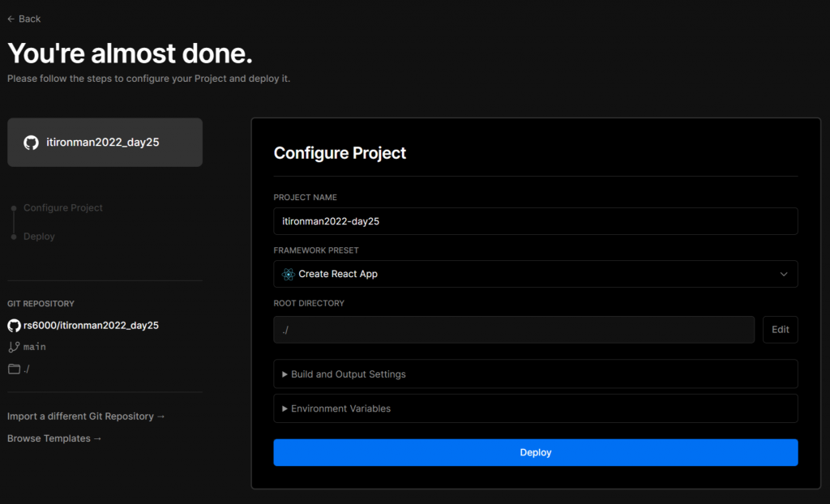Image resolution: width=830 pixels, height=504 pixels.
Task: Click GitHub logo in itironman2022_day25 card
Action: [x=32, y=143]
